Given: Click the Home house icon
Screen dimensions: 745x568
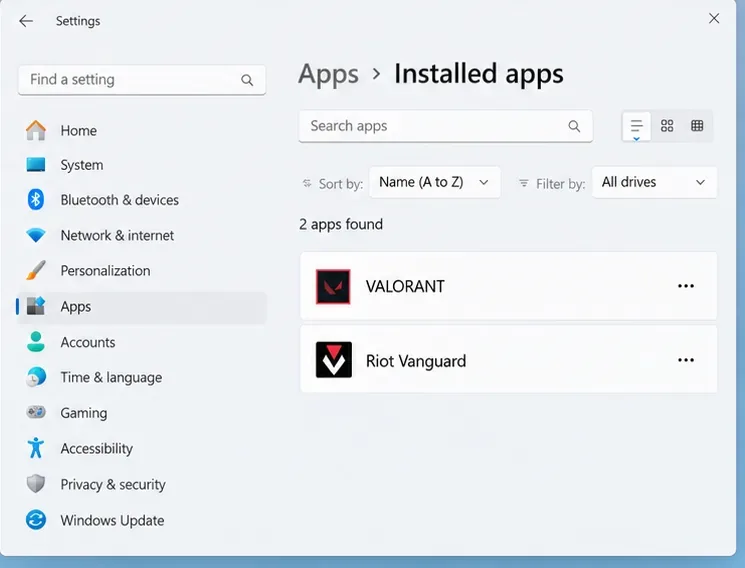Looking at the screenshot, I should click(x=36, y=130).
